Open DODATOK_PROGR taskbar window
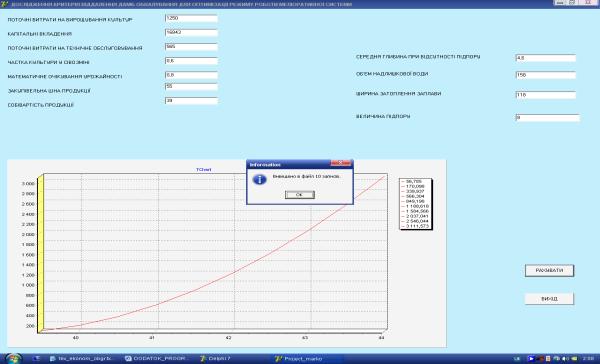This screenshot has height=364, width=600. coord(158,359)
